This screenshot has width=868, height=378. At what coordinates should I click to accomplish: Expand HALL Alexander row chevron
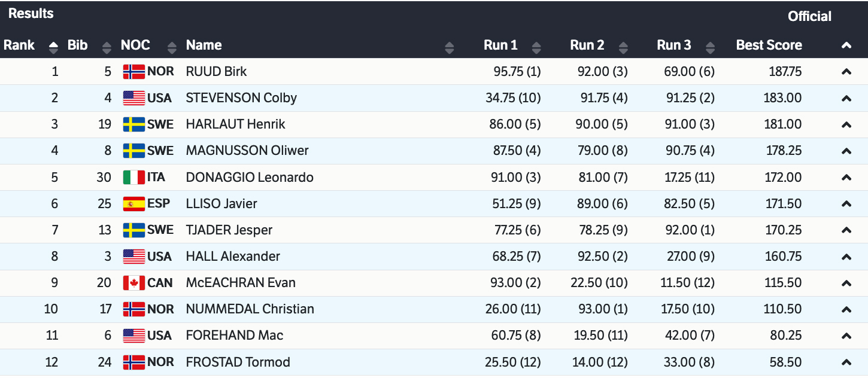coord(846,257)
